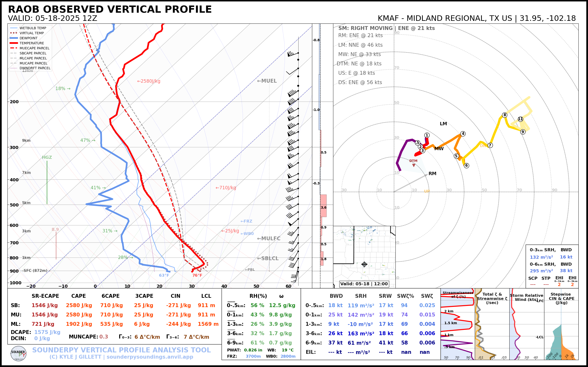Click the MUEL level label
Viewport: 588px width, 367px height.
267,81
